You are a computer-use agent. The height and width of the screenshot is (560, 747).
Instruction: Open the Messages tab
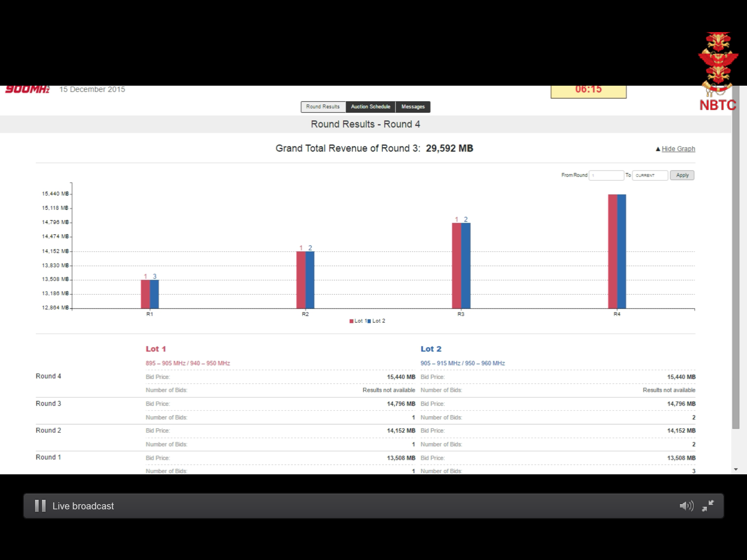(413, 107)
